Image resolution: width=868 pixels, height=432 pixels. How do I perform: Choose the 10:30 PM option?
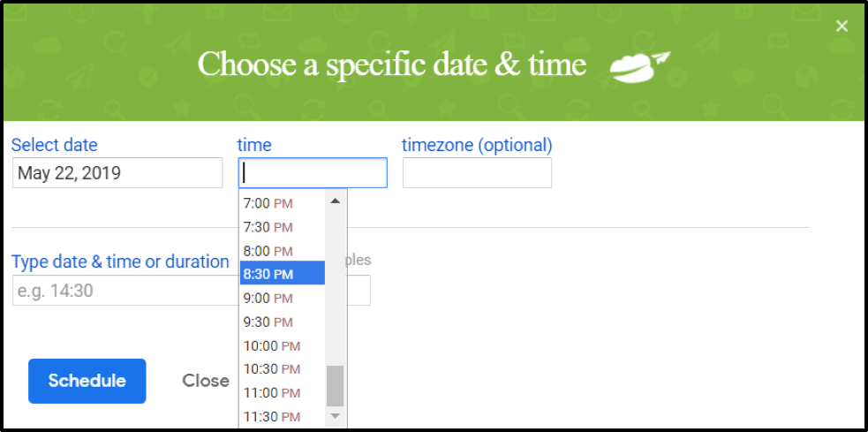pyautogui.click(x=281, y=368)
